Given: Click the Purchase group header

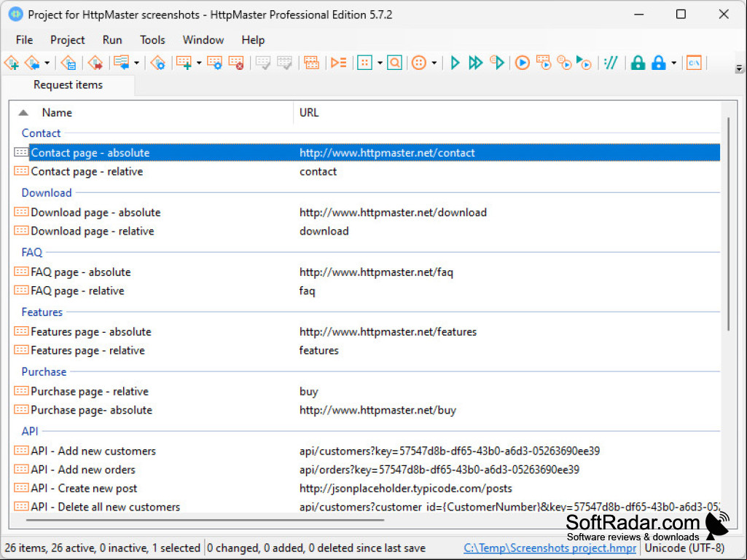Looking at the screenshot, I should [x=44, y=372].
